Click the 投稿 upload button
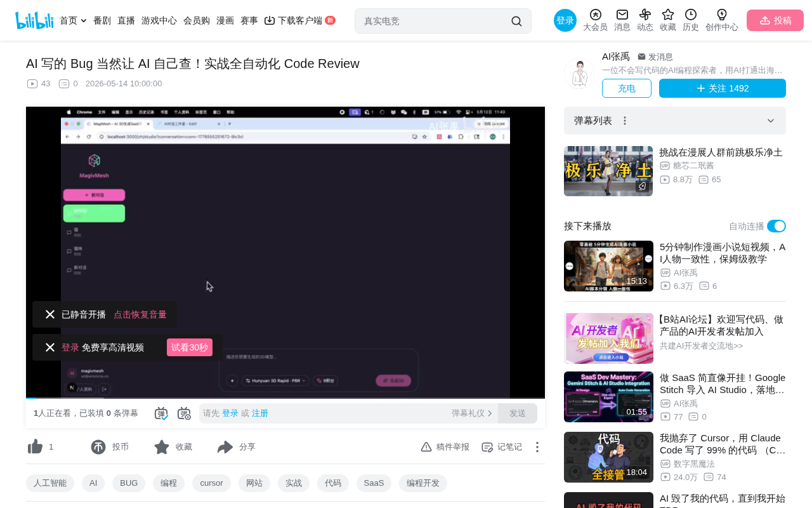The width and height of the screenshot is (812, 508). click(x=775, y=20)
